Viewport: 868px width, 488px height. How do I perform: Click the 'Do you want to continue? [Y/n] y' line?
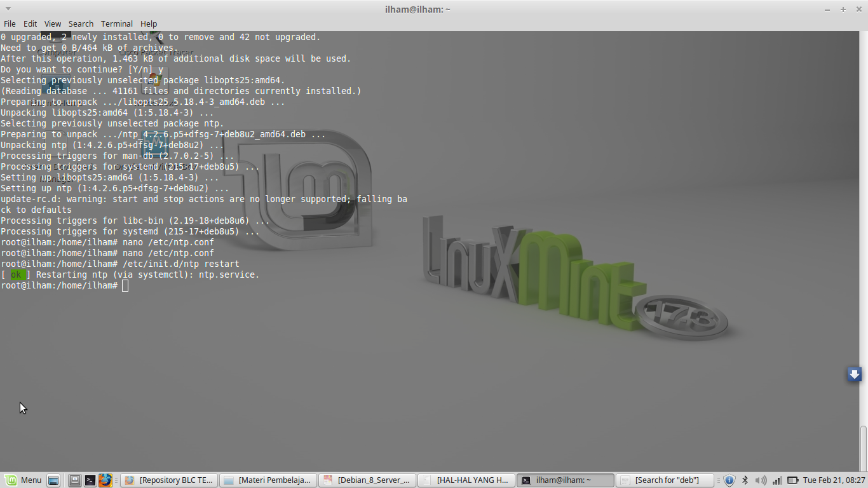(82, 69)
